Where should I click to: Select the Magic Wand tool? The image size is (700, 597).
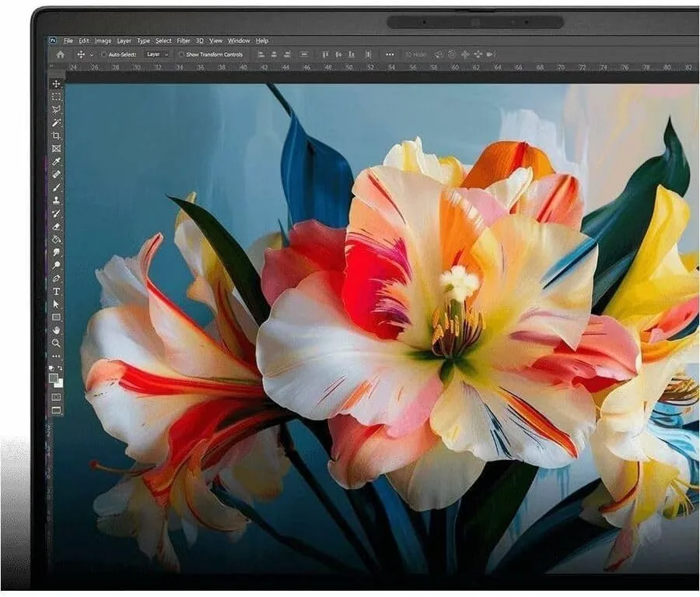point(56,122)
